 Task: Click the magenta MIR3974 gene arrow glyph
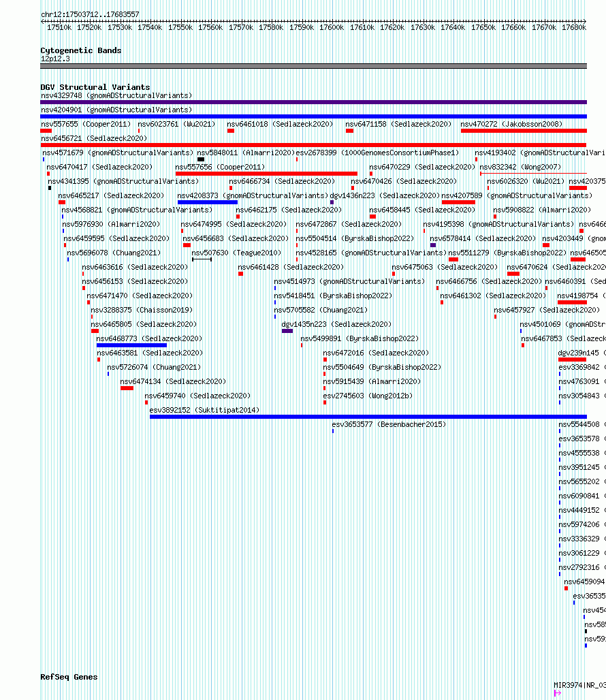coord(558,693)
